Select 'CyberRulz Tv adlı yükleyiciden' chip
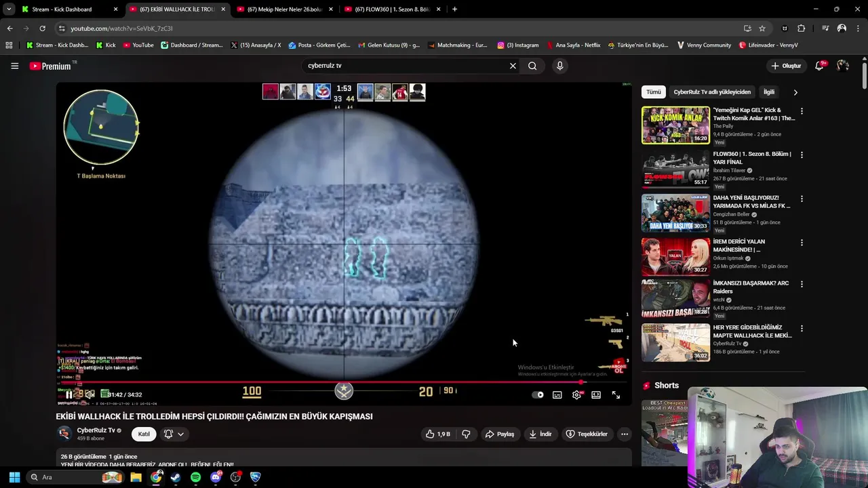The image size is (868, 488). click(x=712, y=91)
